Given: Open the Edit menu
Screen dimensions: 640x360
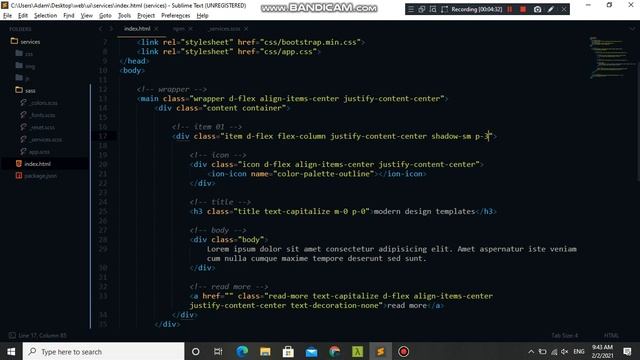Looking at the screenshot, I should pos(23,16).
